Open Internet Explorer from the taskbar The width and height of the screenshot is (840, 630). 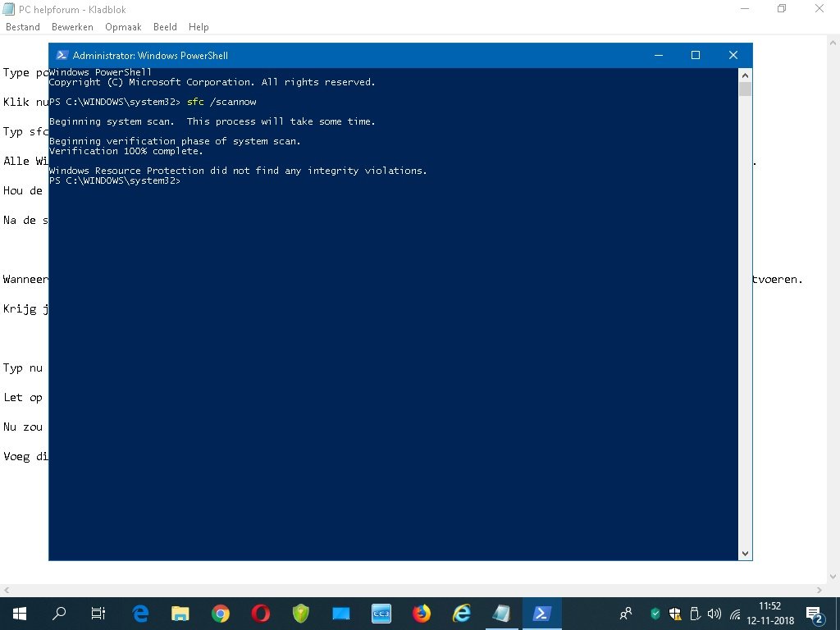pyautogui.click(x=462, y=614)
